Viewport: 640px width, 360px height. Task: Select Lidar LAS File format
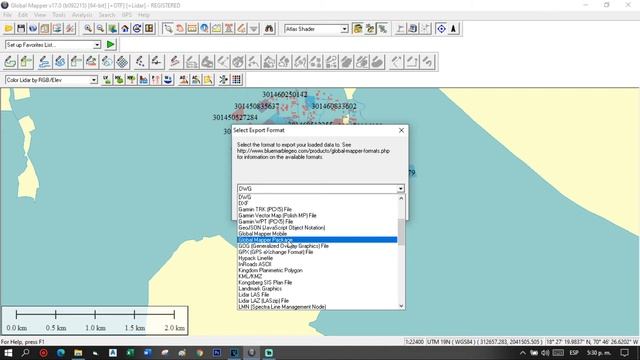(317, 295)
